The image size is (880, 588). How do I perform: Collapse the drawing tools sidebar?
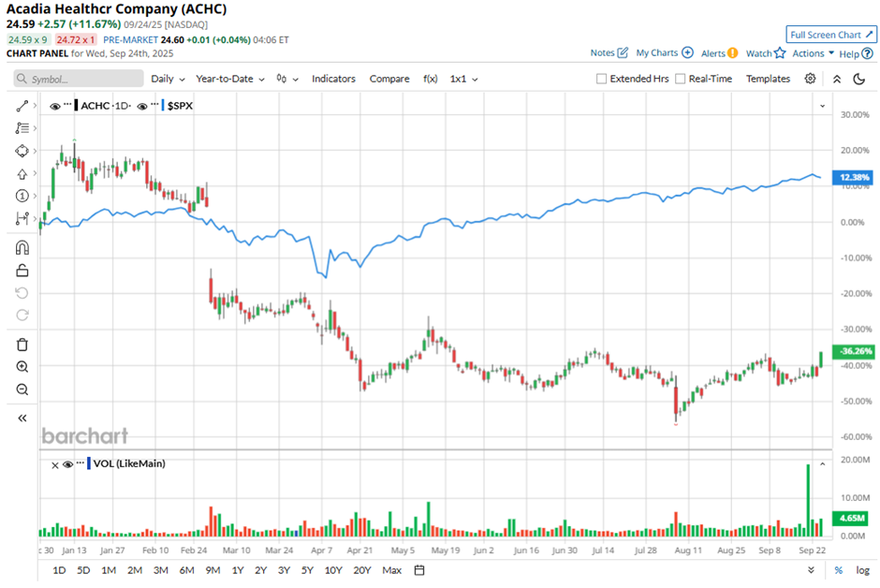pyautogui.click(x=22, y=418)
